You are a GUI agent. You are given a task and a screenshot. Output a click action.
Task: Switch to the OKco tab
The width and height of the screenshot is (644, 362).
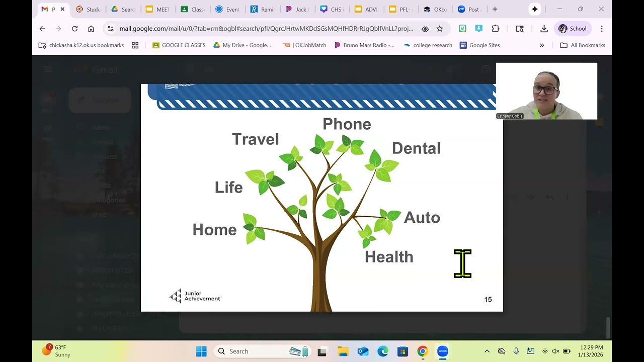(x=436, y=9)
